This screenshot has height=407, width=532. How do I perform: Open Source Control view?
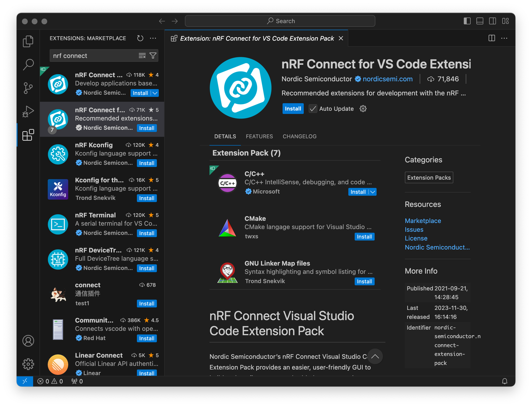[x=28, y=88]
